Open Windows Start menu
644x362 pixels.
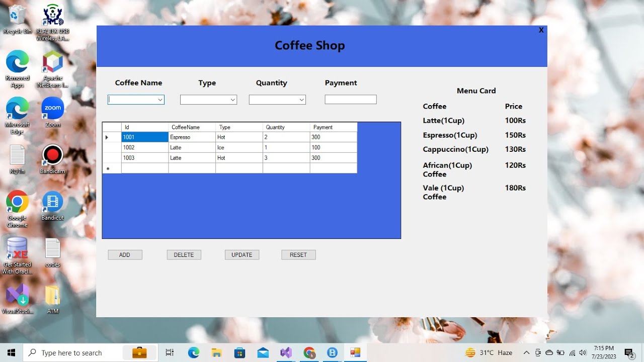tap(11, 352)
